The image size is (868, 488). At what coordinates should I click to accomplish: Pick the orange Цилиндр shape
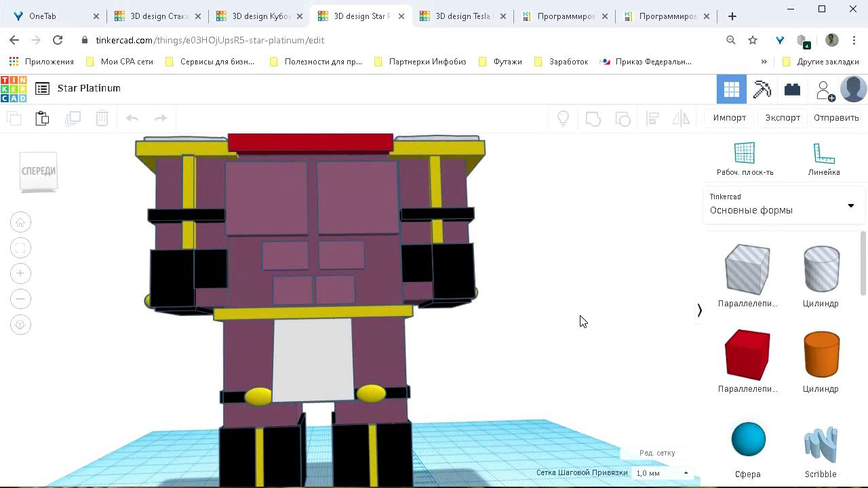821,361
